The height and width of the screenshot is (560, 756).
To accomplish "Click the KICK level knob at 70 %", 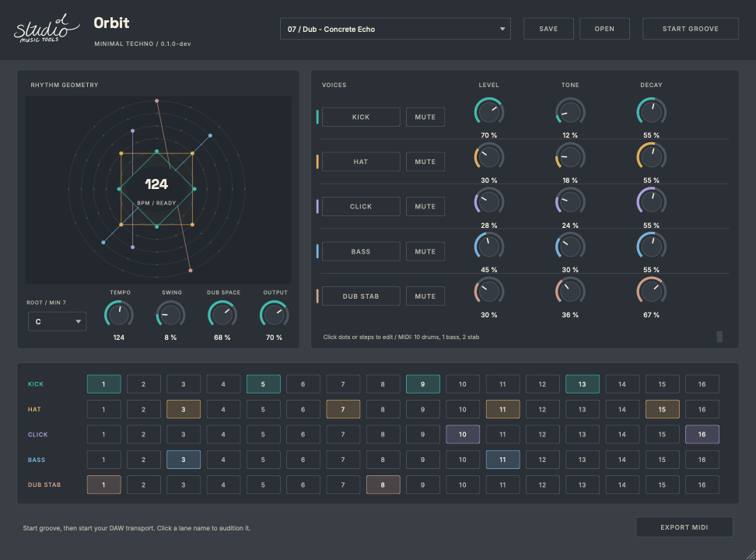I will click(489, 112).
